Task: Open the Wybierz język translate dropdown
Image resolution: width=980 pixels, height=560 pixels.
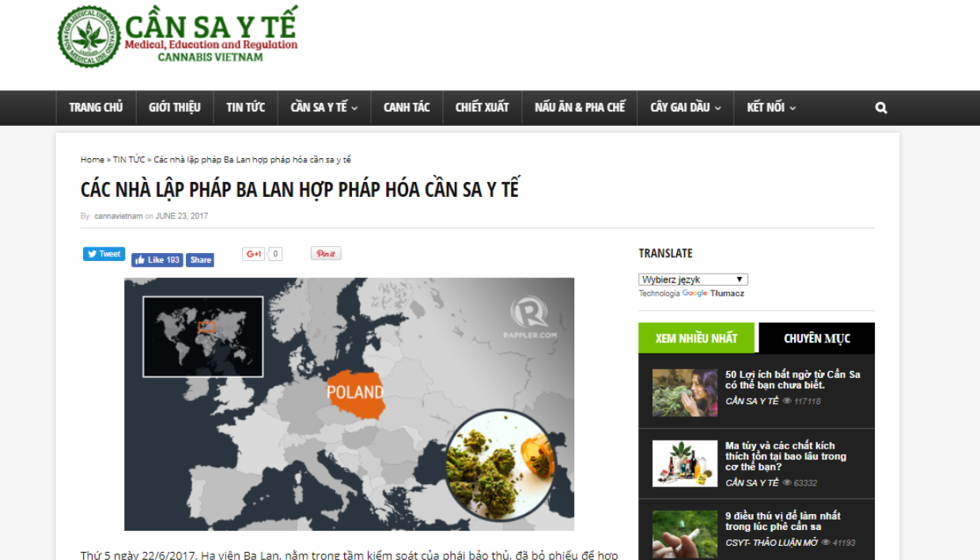Action: point(692,279)
